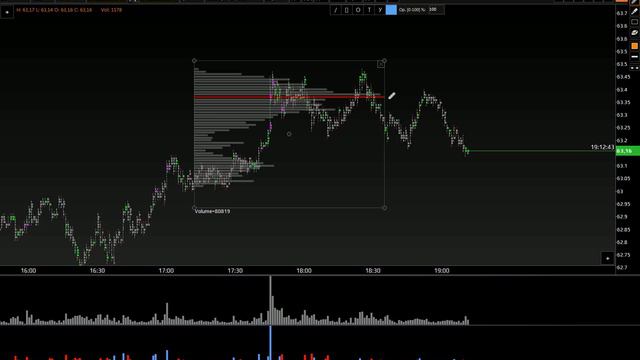Click the Volume=60819 label
This screenshot has height=360, width=640.
click(x=212, y=211)
